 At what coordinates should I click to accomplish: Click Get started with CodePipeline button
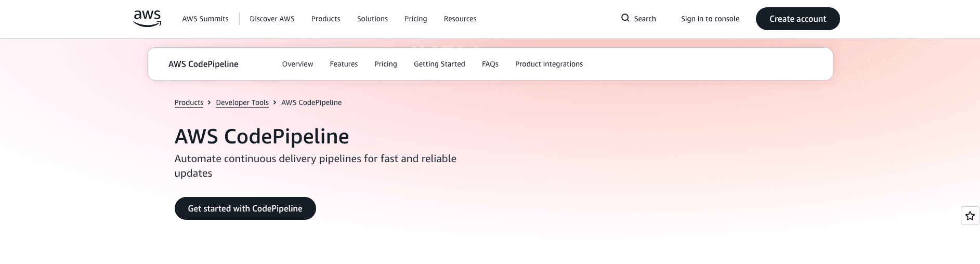coord(245,208)
